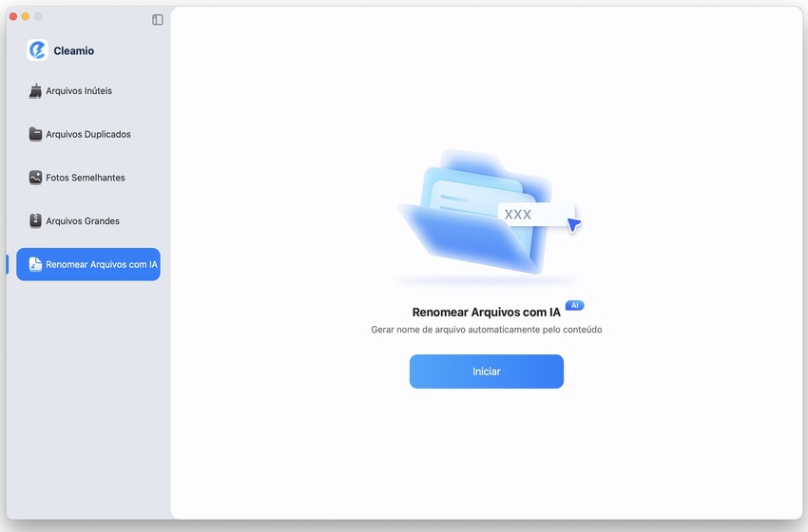Click the AI badge next to heading
The image size is (808, 532).
point(574,305)
